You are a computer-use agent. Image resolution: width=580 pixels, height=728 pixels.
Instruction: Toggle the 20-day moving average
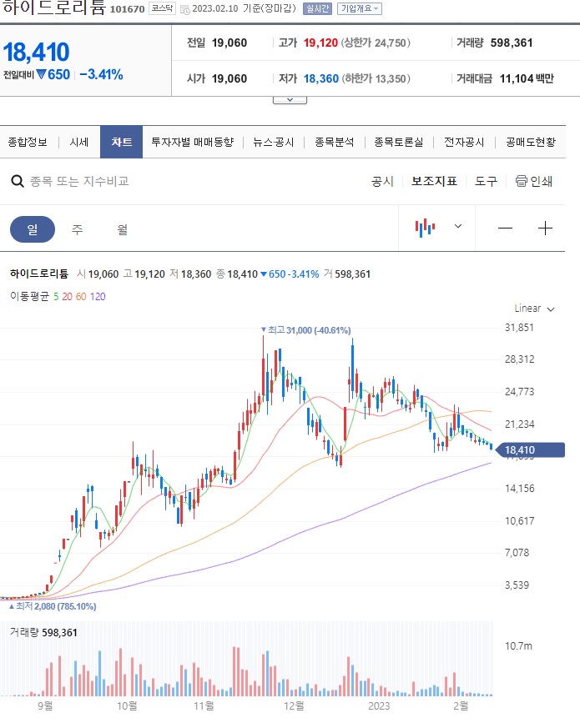(68, 297)
